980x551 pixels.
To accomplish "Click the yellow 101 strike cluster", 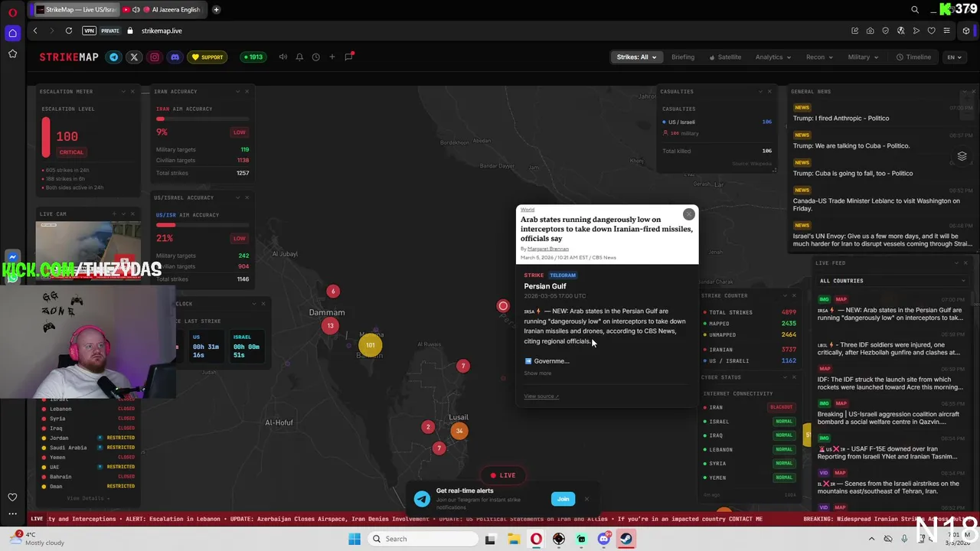I will [x=371, y=345].
